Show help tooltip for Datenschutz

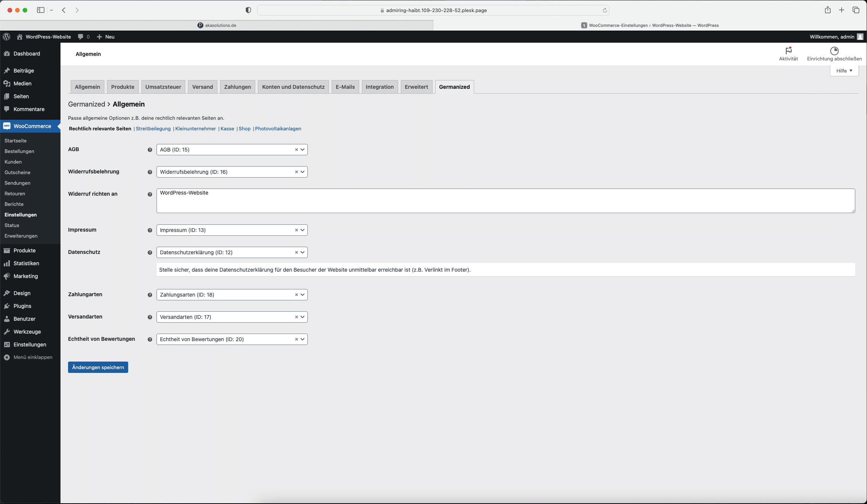pos(150,253)
